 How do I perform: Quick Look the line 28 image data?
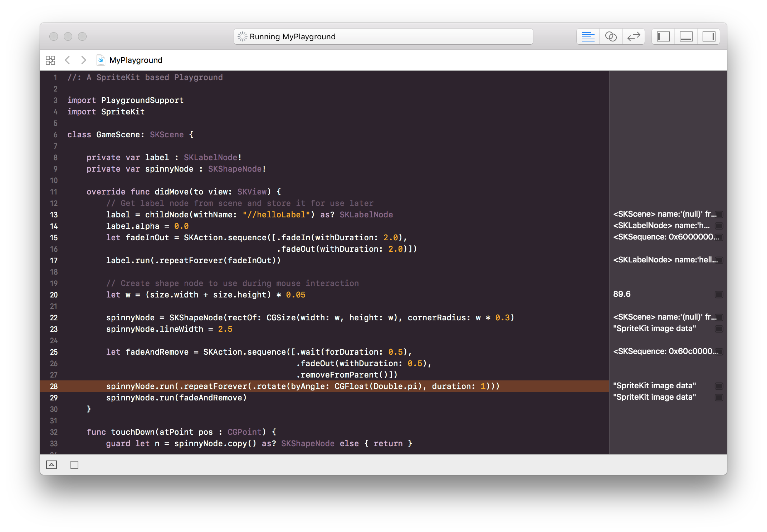[x=719, y=386]
